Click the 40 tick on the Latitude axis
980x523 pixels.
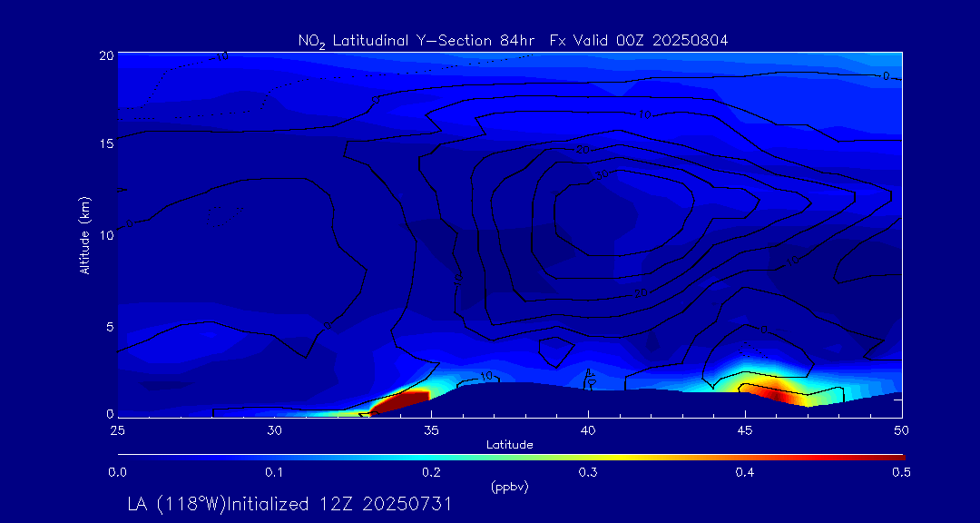[x=588, y=430]
